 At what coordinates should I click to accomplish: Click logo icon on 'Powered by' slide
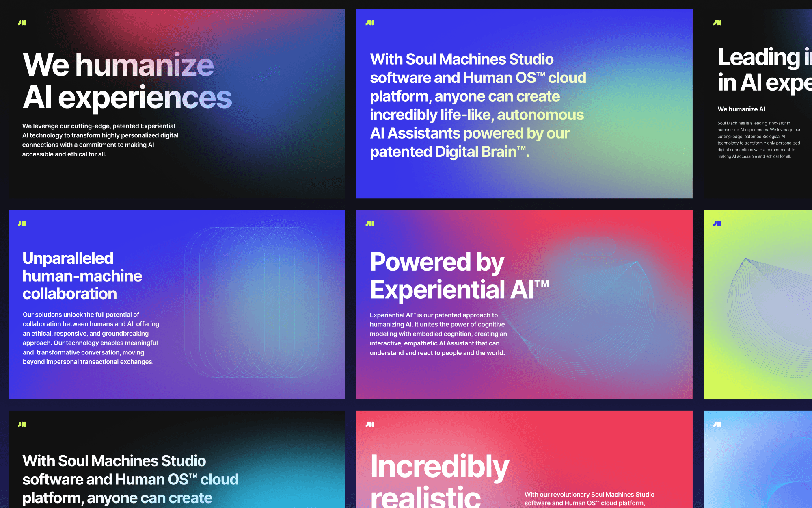tap(369, 224)
